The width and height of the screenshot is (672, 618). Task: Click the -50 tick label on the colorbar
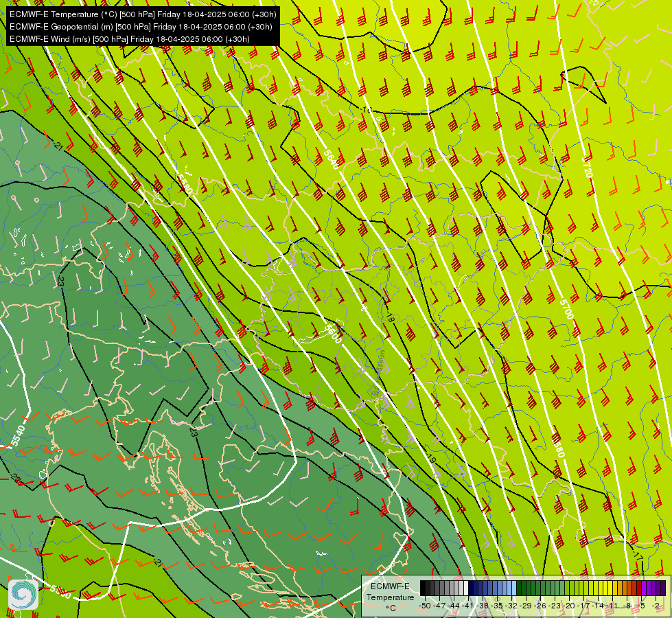click(x=425, y=606)
